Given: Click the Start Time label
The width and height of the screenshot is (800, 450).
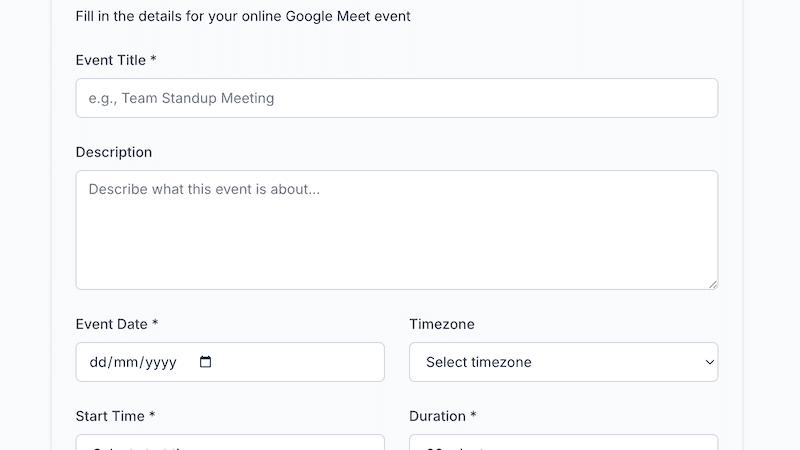Looking at the screenshot, I should [x=110, y=416].
